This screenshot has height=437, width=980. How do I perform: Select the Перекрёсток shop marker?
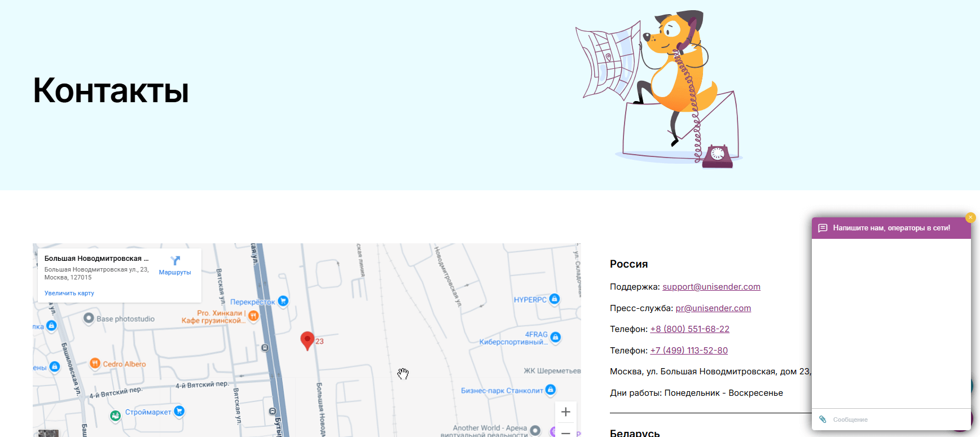pyautogui.click(x=283, y=301)
